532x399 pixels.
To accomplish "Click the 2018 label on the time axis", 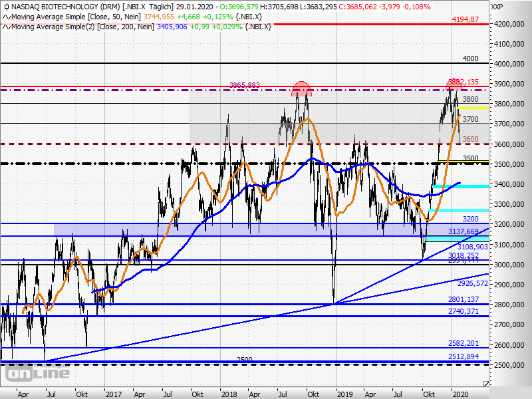I will tap(229, 394).
